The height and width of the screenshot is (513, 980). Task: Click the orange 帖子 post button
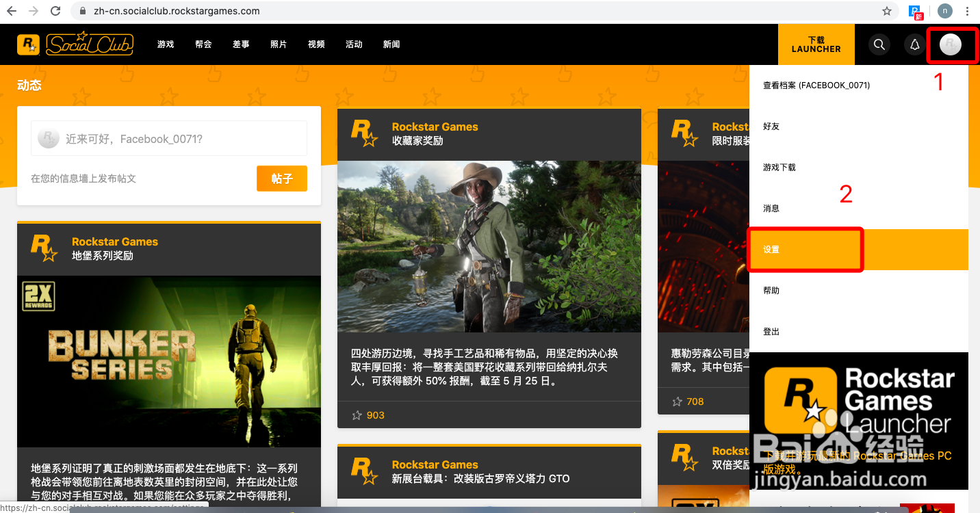coord(282,179)
